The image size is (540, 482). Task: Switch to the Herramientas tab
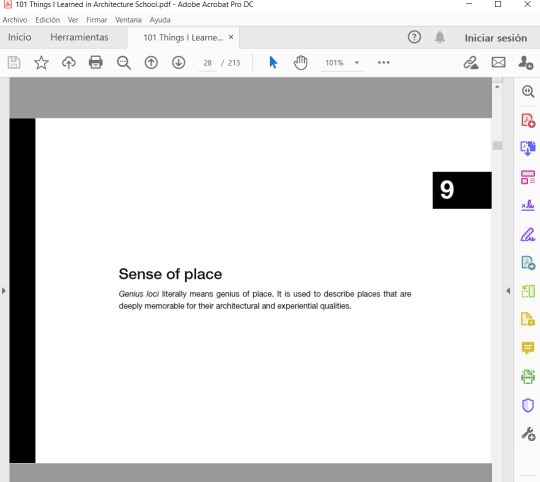(x=79, y=37)
